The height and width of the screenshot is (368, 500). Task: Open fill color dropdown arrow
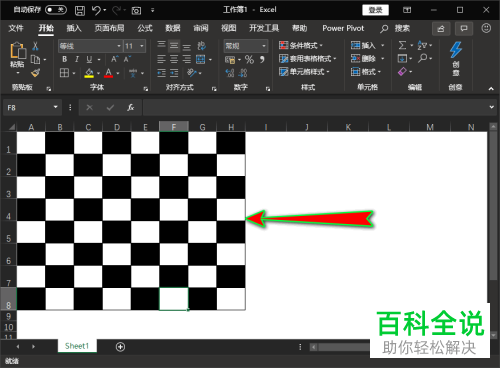98,73
